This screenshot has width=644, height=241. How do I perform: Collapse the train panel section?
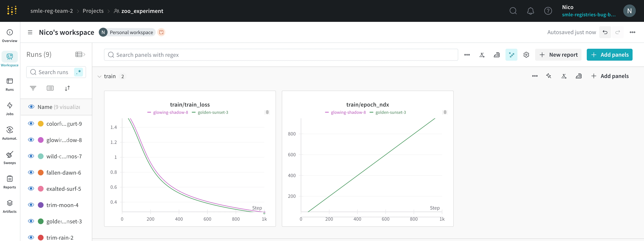(99, 76)
